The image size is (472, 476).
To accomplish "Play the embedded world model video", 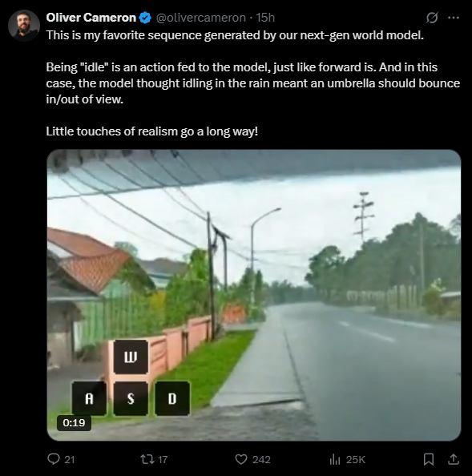I will coord(254,295).
